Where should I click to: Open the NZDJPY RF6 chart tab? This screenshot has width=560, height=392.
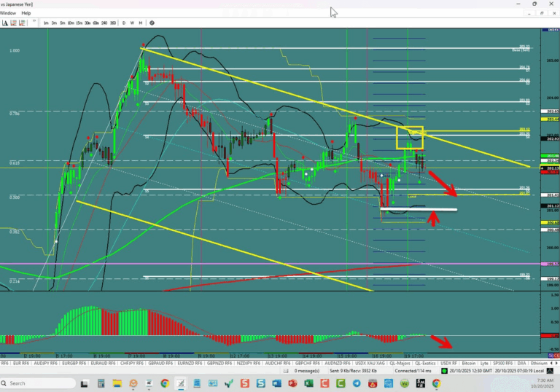pyautogui.click(x=249, y=363)
